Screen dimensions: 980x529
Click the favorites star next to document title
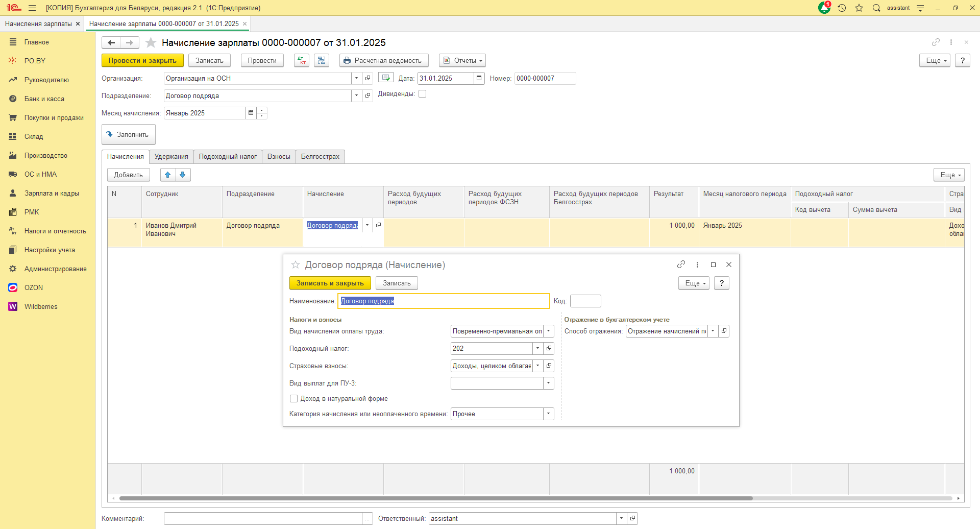coord(151,43)
